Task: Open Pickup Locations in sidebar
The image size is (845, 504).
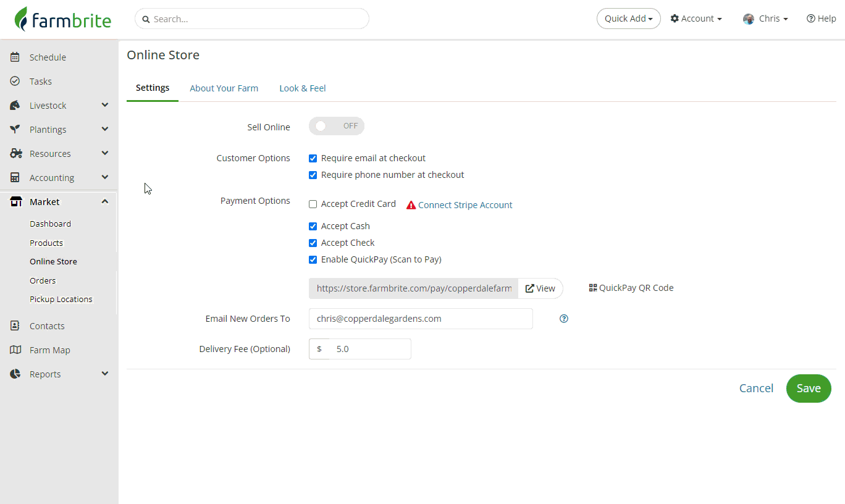Action: pyautogui.click(x=61, y=300)
